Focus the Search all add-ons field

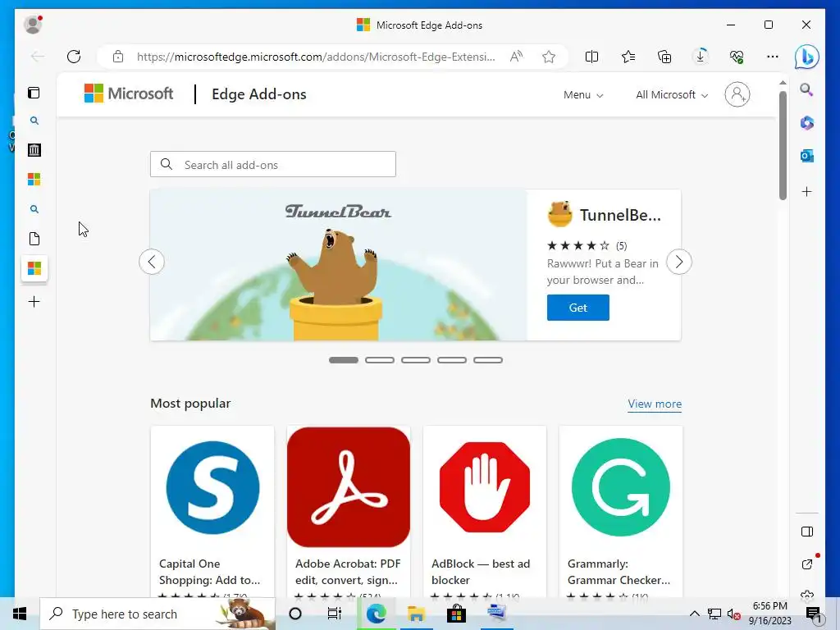[x=273, y=164]
